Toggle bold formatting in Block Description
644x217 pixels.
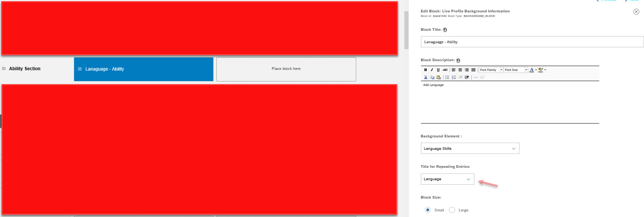pyautogui.click(x=425, y=70)
